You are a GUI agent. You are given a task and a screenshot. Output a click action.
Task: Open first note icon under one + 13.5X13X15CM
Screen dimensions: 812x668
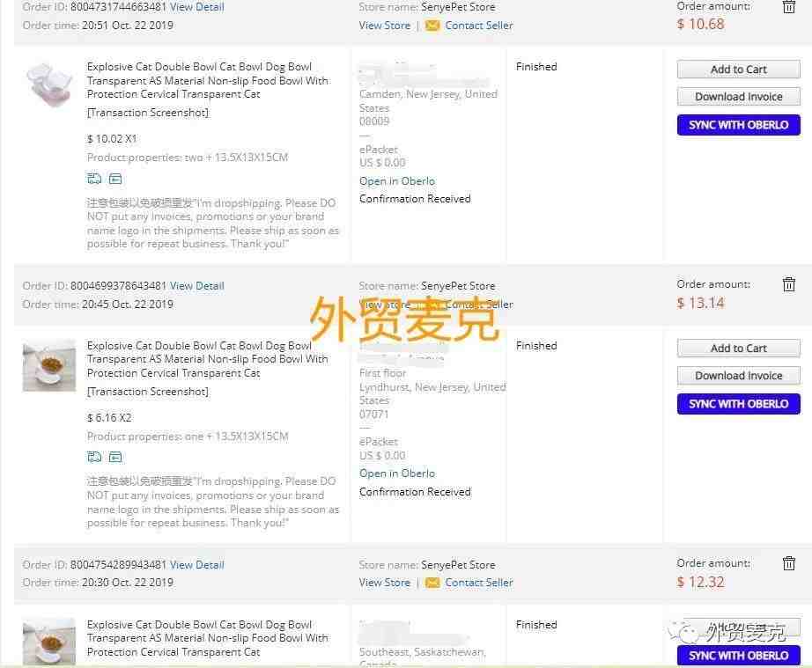(93, 457)
